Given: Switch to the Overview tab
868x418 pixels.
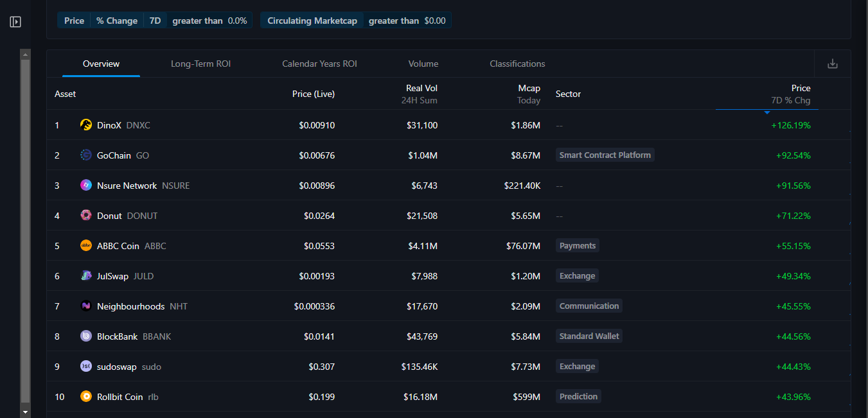Looking at the screenshot, I should (101, 64).
